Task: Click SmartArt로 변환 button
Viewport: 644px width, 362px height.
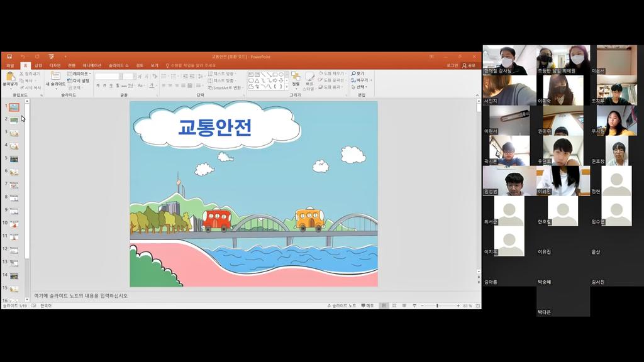Action: 225,88
